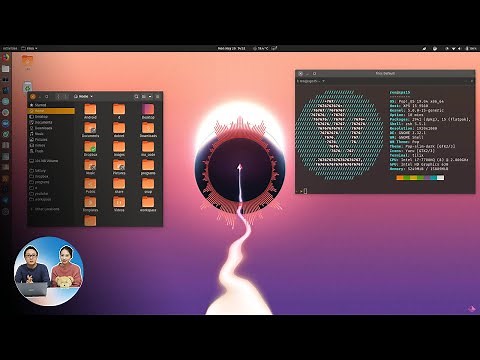
Task: Select Home in Files sidebar
Action: (51, 111)
